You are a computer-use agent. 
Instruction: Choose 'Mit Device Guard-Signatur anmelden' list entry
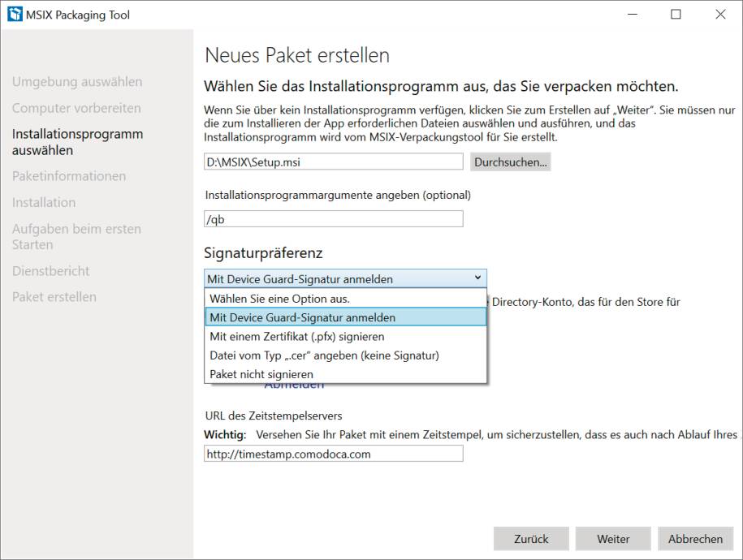(x=345, y=317)
